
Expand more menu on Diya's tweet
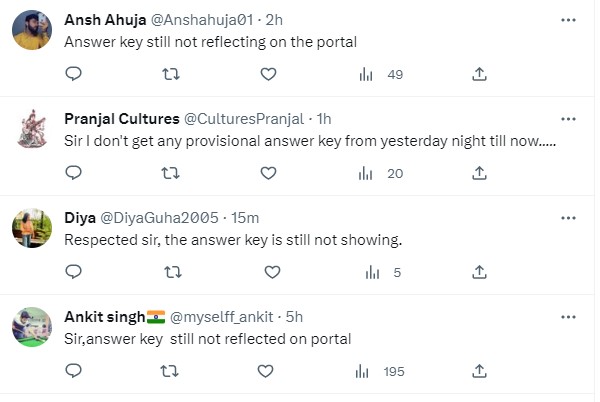click(569, 217)
